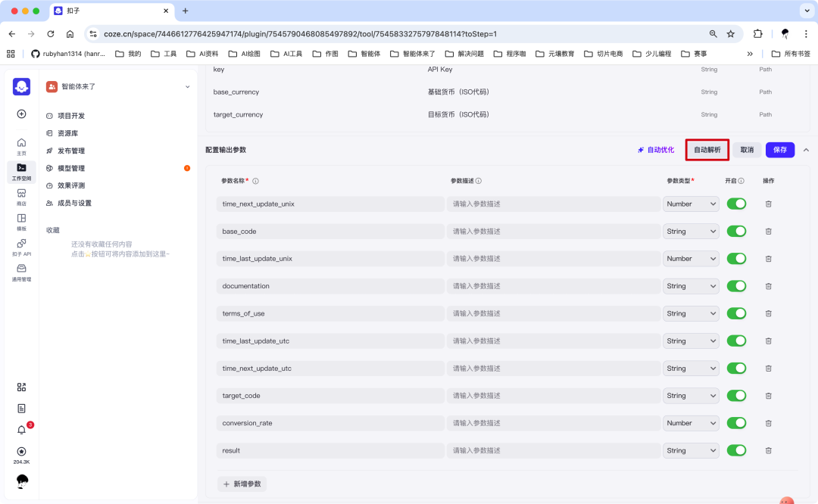This screenshot has height=504, width=818.
Task: Click the 自动优化 link
Action: click(656, 150)
